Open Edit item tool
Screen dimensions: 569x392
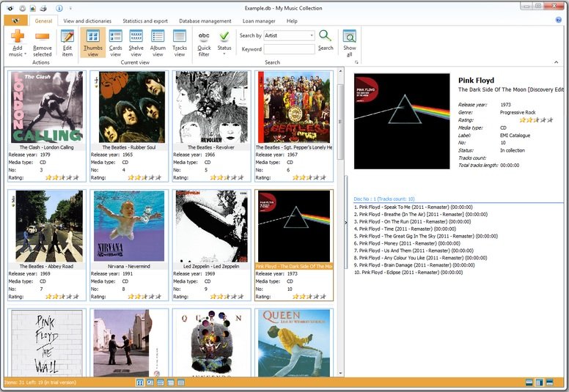point(67,42)
